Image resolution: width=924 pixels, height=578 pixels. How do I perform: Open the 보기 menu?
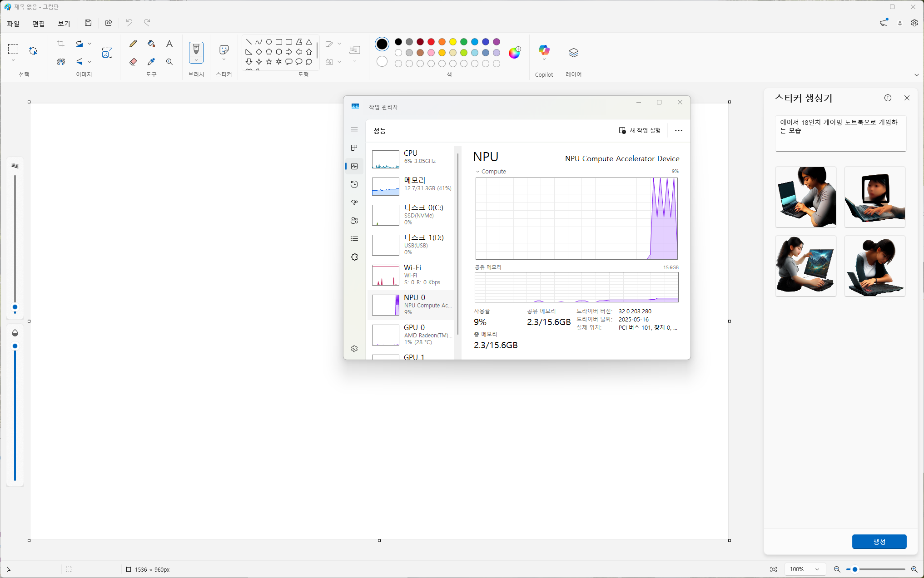(64, 24)
